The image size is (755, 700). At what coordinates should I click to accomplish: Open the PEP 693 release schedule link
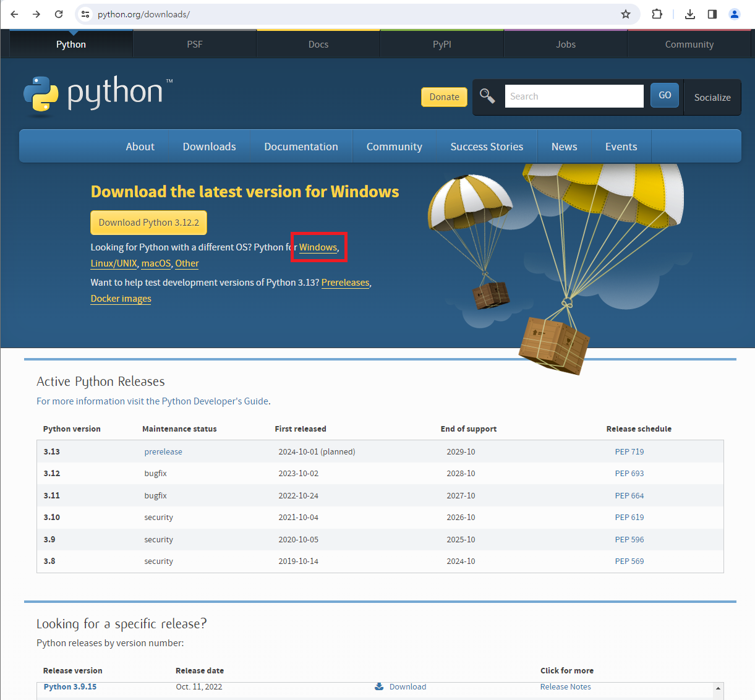coord(629,474)
